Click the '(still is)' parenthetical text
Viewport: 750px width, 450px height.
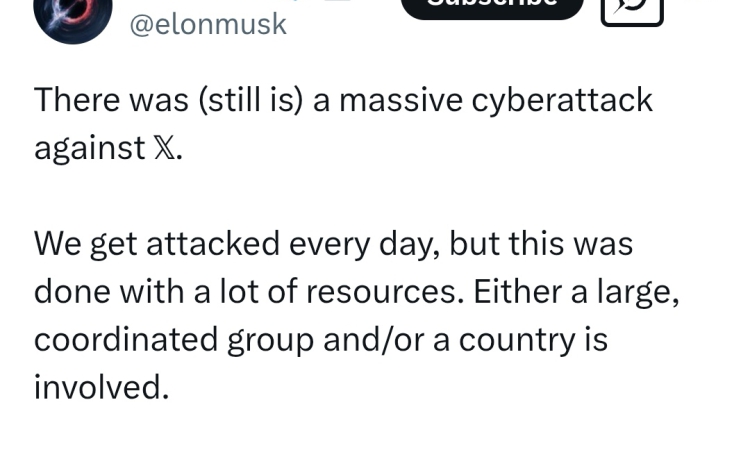point(251,100)
